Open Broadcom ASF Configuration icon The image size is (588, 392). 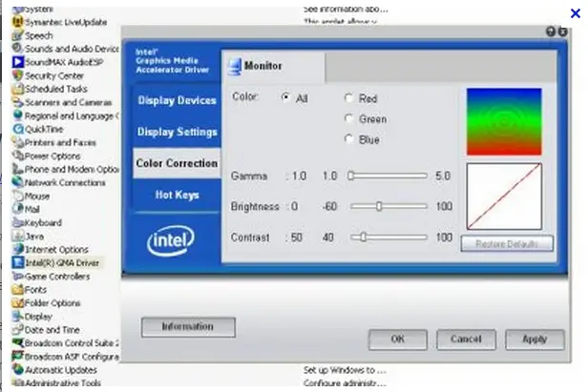17,357
